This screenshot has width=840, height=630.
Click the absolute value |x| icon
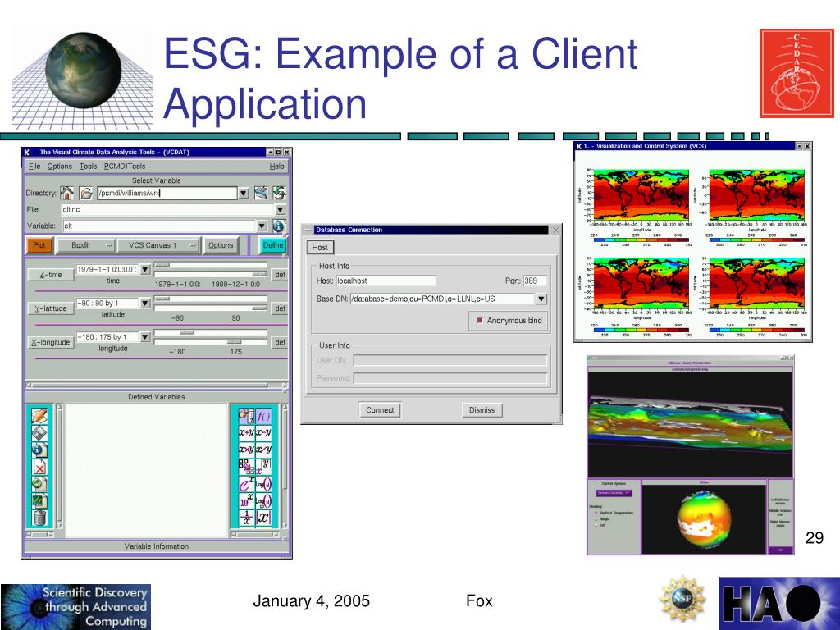coord(263,518)
